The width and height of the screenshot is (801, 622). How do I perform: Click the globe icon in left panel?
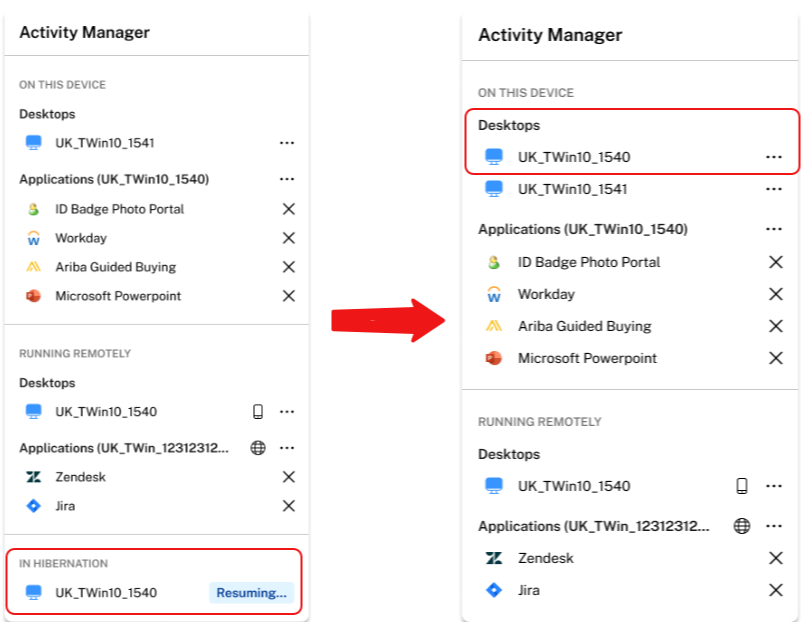pos(257,448)
